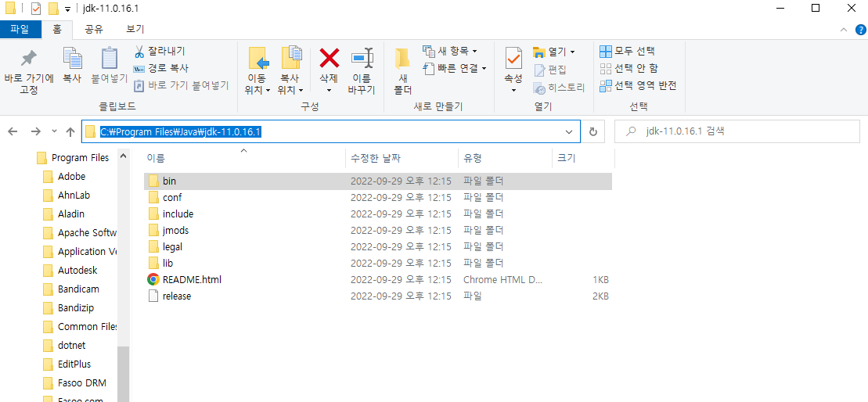Open the 파일 file tab

(x=20, y=29)
